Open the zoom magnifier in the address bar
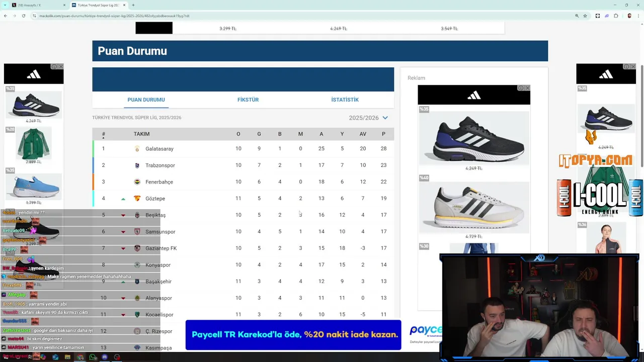Screen dimensions: 644x362 (577, 16)
